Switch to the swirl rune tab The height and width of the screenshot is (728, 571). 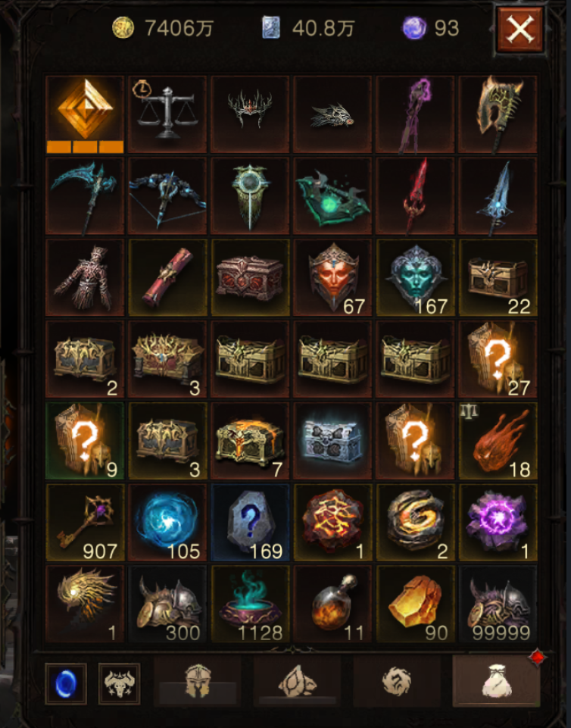[x=397, y=681]
